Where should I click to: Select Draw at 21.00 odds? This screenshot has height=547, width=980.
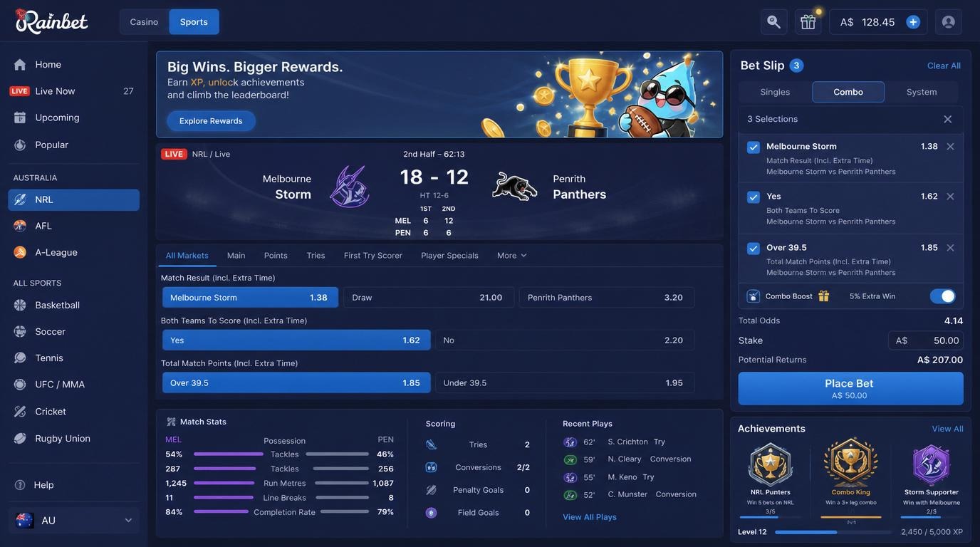tap(429, 297)
